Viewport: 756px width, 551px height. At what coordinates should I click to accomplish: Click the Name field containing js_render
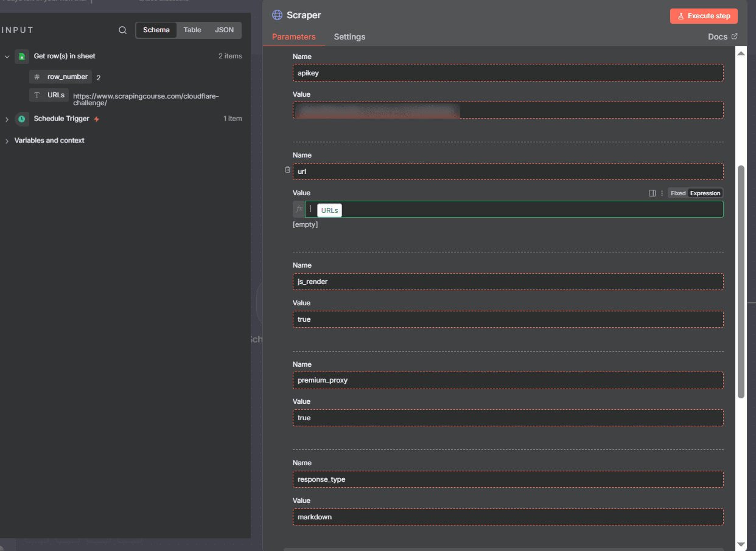[x=508, y=282]
